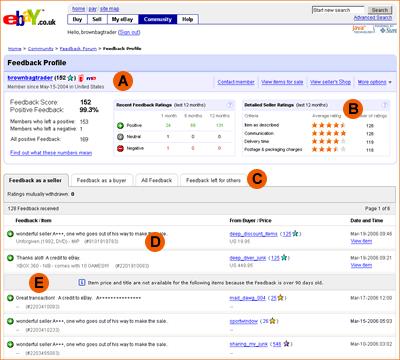Click the 'site map' top link

point(109,9)
